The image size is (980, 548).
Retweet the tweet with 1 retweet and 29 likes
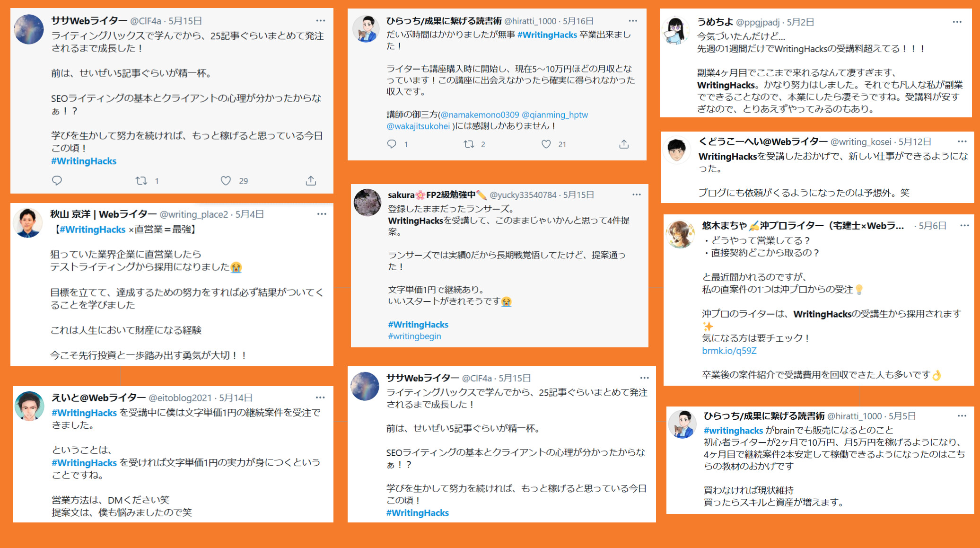[141, 181]
